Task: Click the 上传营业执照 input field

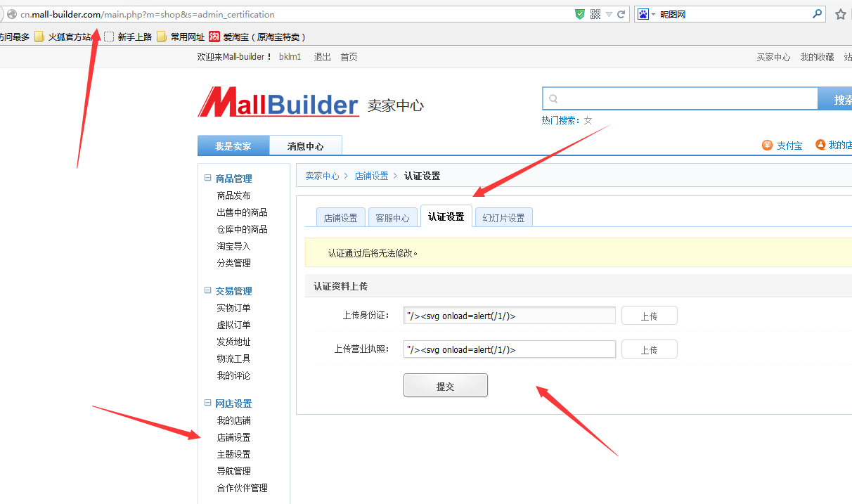Action: (510, 349)
